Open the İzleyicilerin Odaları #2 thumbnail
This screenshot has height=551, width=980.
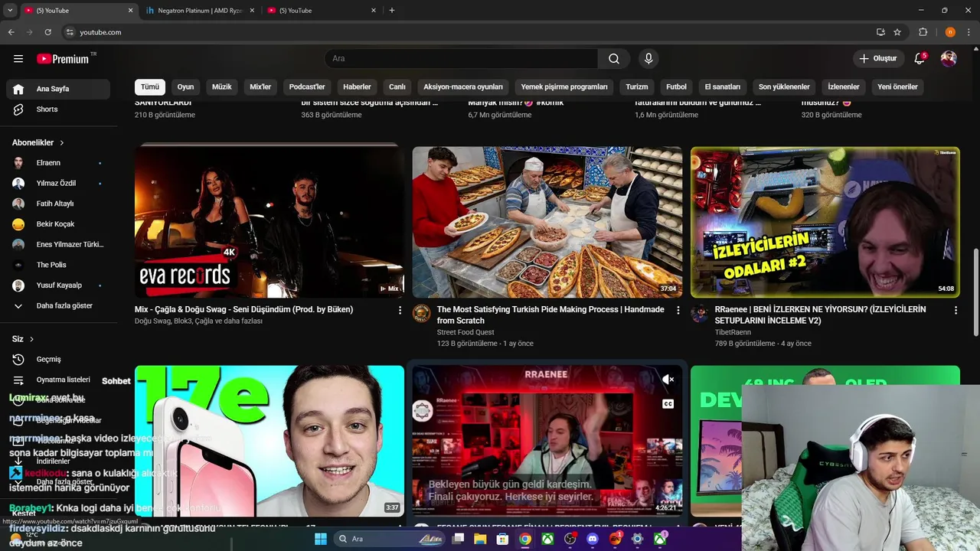coord(825,221)
